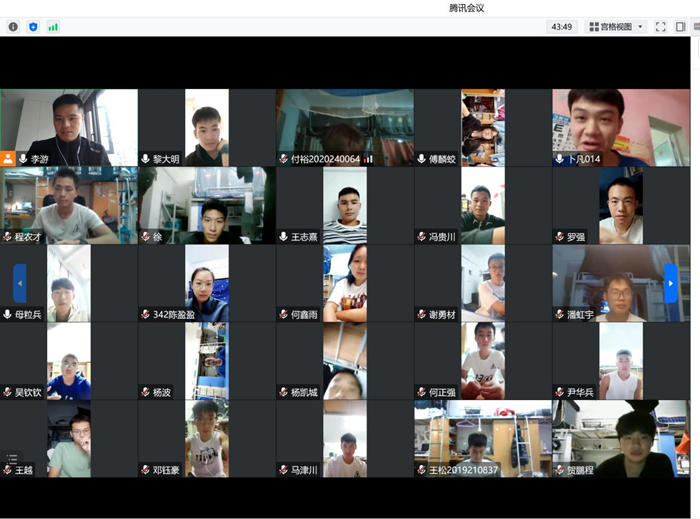Check the green network signal icon
Viewport: 700px width, 519px height.
tap(53, 27)
